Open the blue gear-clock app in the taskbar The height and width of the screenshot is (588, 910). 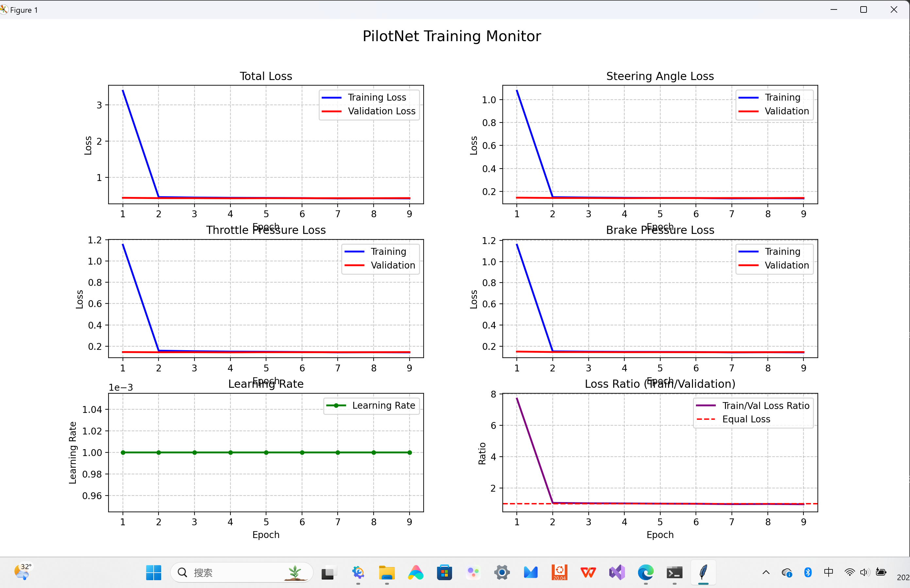point(358,572)
